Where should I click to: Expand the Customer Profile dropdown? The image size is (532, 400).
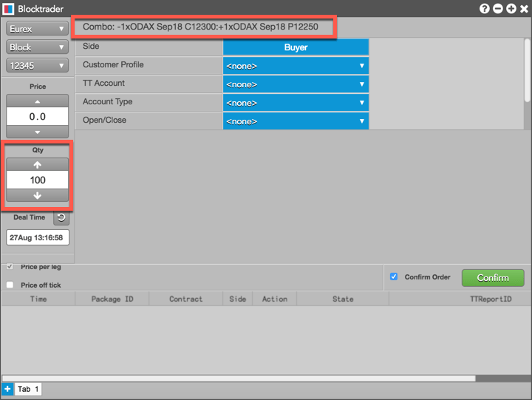pyautogui.click(x=296, y=66)
